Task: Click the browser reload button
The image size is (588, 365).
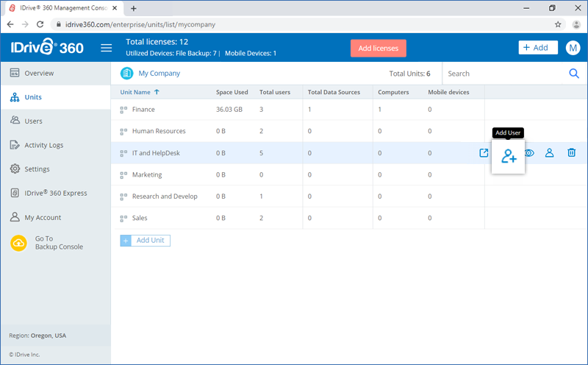Action: pos(40,24)
